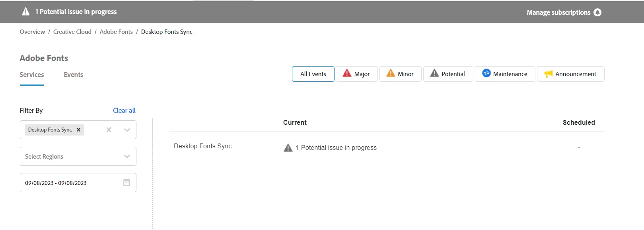644x230 pixels.
Task: Click the Adobe Fonts heading
Action: point(44,58)
